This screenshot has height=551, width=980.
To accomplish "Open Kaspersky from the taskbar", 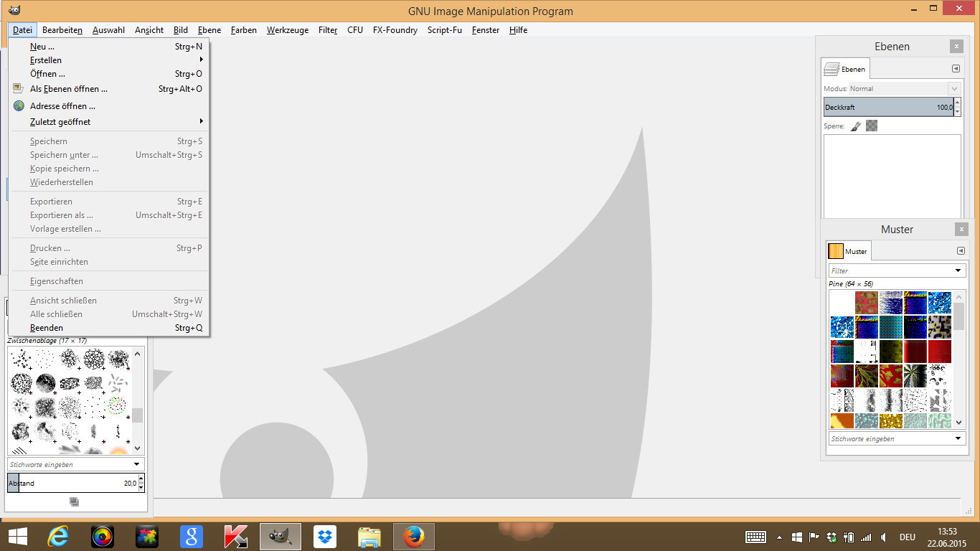I will coord(236,537).
